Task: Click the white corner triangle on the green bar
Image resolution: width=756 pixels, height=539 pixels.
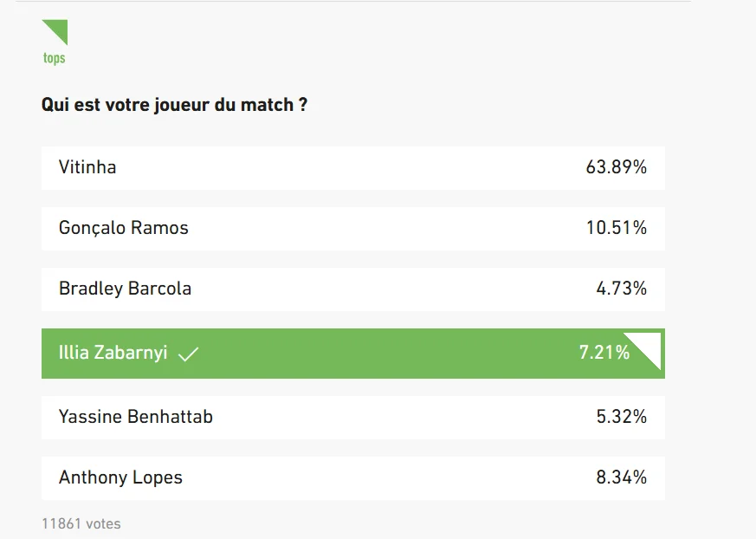Action: [x=651, y=343]
